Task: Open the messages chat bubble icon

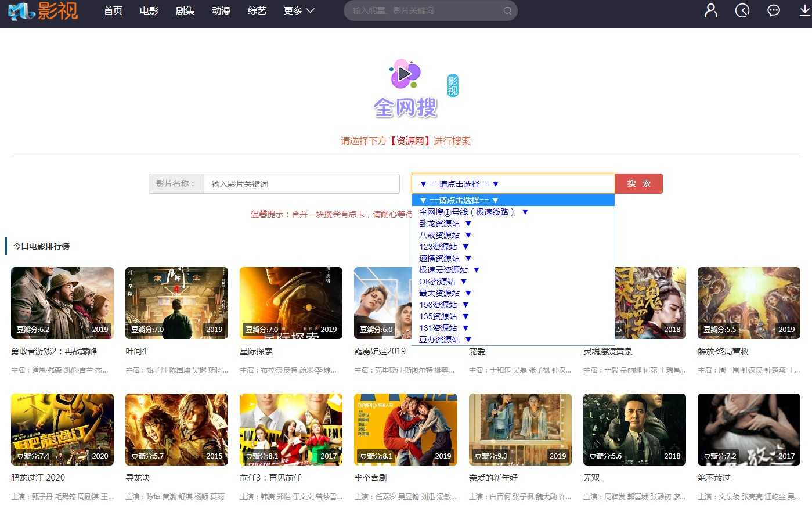Action: [x=774, y=10]
